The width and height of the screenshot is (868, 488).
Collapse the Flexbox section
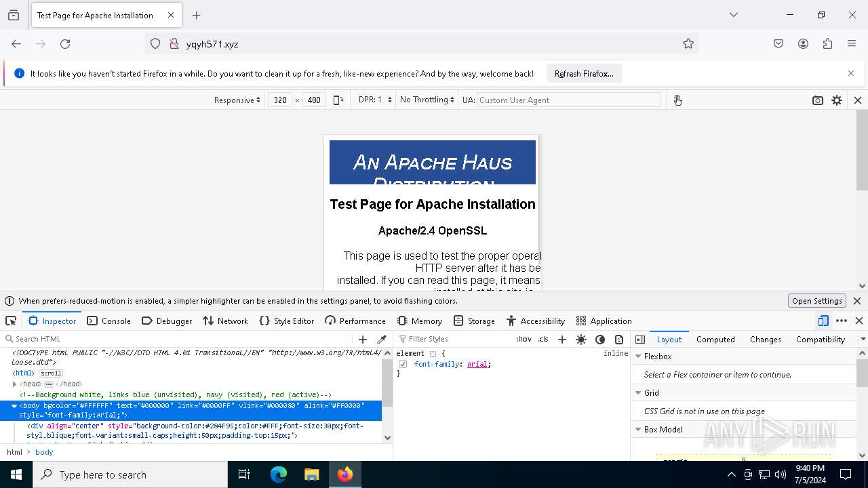[638, 357]
